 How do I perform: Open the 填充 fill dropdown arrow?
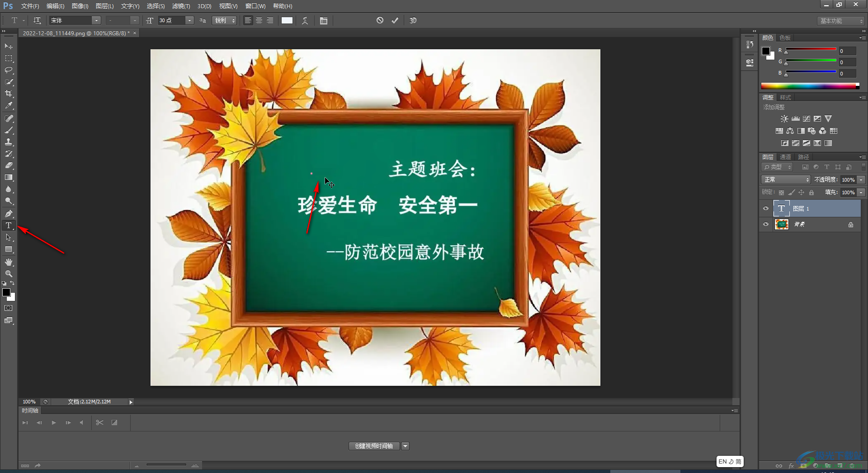pos(861,192)
